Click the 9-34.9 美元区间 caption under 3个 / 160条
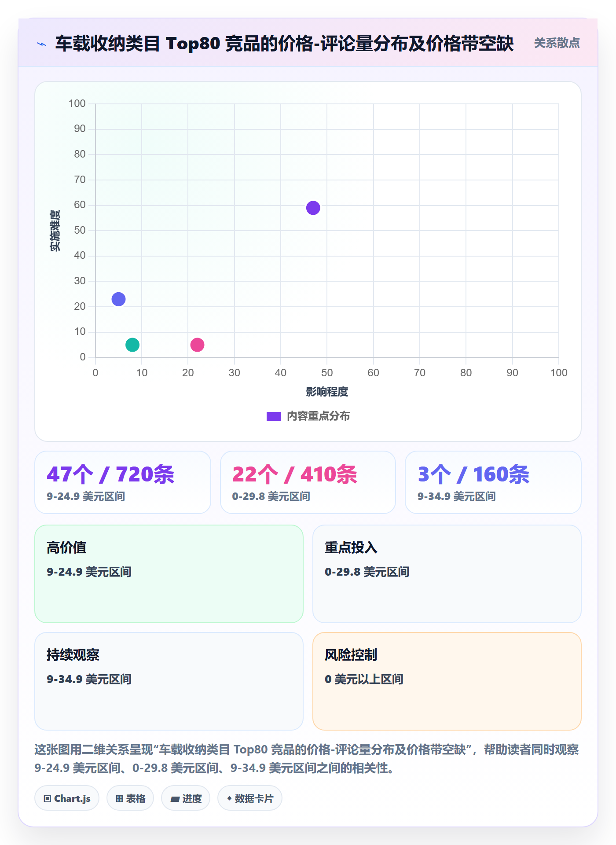 click(x=457, y=496)
